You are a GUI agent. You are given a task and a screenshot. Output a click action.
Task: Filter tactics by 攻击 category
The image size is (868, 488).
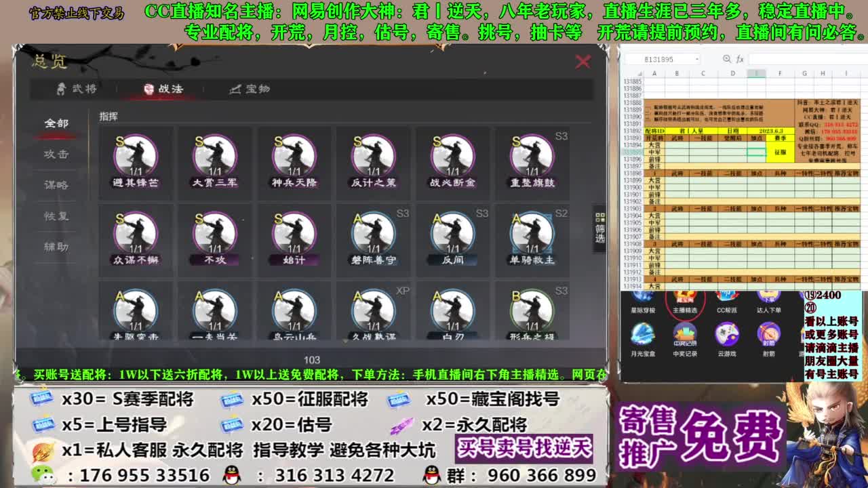click(56, 154)
